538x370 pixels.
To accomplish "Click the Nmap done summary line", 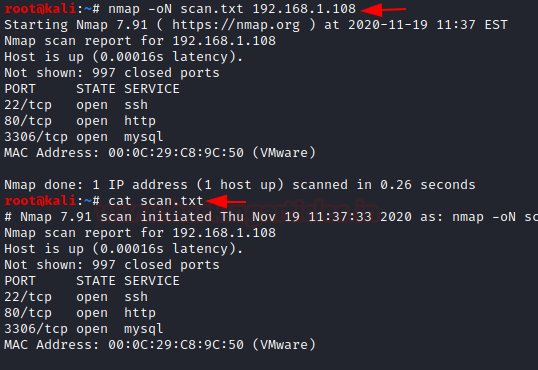I will point(240,185).
